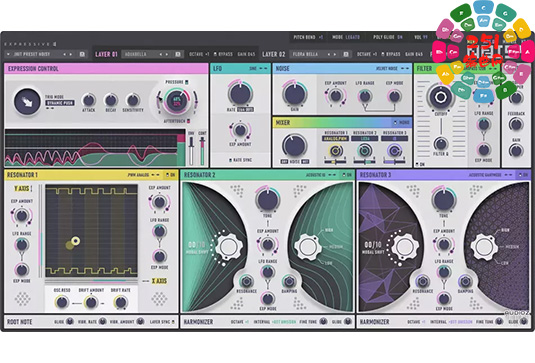
Task: Click the Feedback knob right of Filter
Action: pyautogui.click(x=516, y=124)
